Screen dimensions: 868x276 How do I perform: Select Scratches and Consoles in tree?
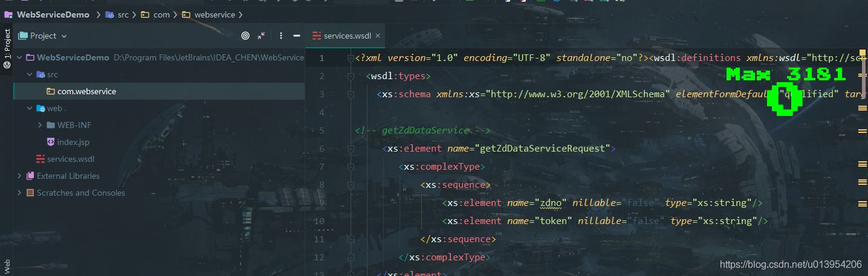click(x=81, y=193)
